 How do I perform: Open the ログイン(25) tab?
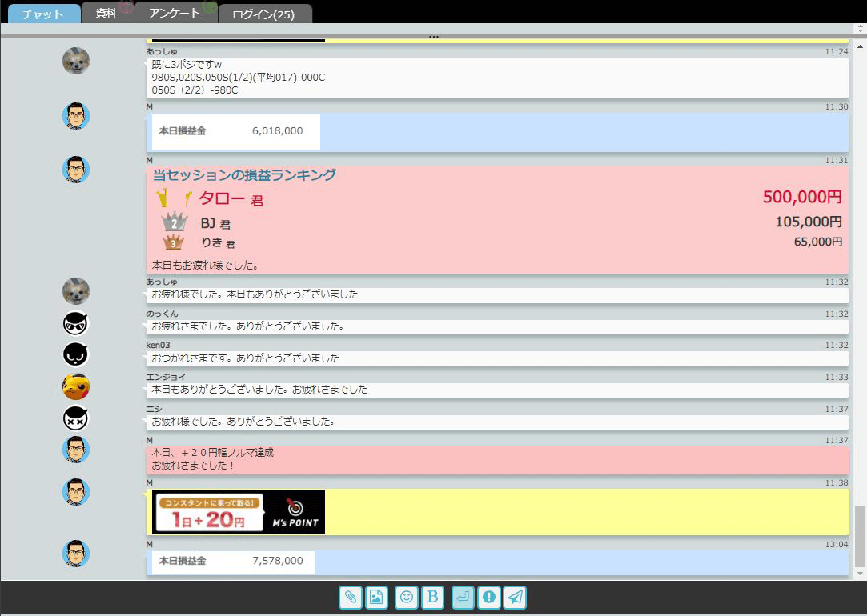click(x=263, y=14)
